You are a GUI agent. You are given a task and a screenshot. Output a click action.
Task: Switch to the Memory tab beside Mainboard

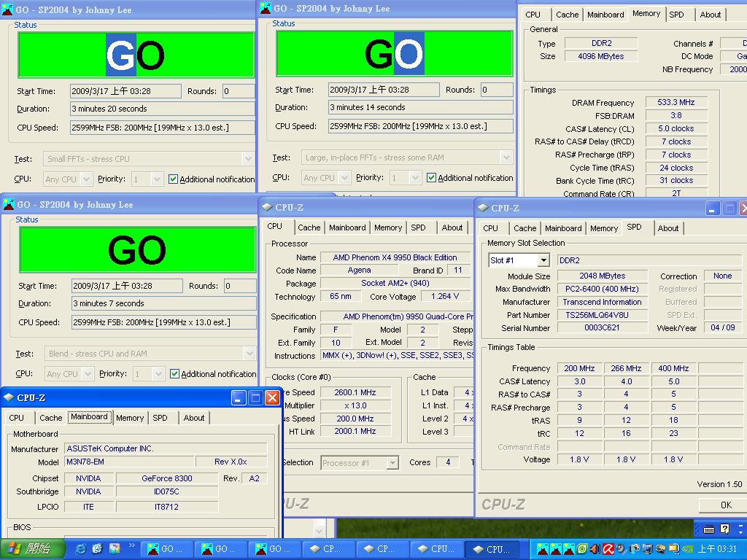click(130, 418)
